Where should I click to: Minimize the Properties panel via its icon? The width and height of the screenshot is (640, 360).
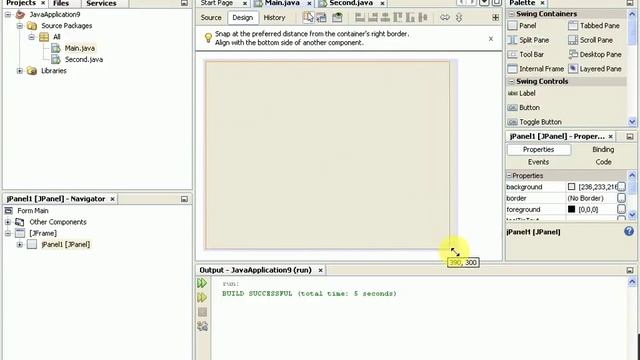click(630, 136)
